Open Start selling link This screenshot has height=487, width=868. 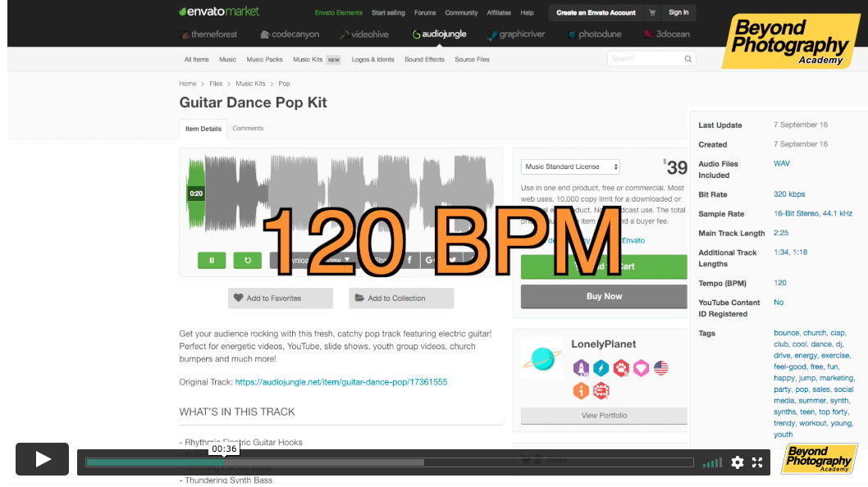[388, 13]
